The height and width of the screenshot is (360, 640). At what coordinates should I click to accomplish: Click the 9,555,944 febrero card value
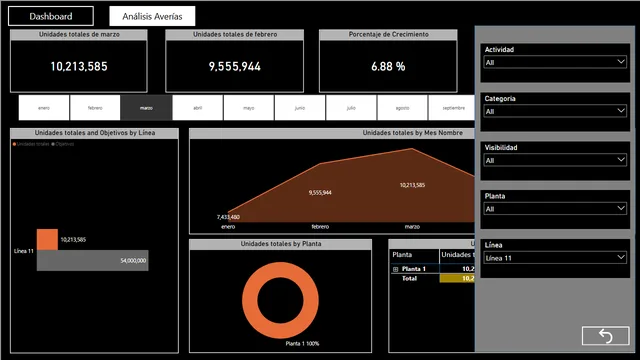[x=235, y=67]
